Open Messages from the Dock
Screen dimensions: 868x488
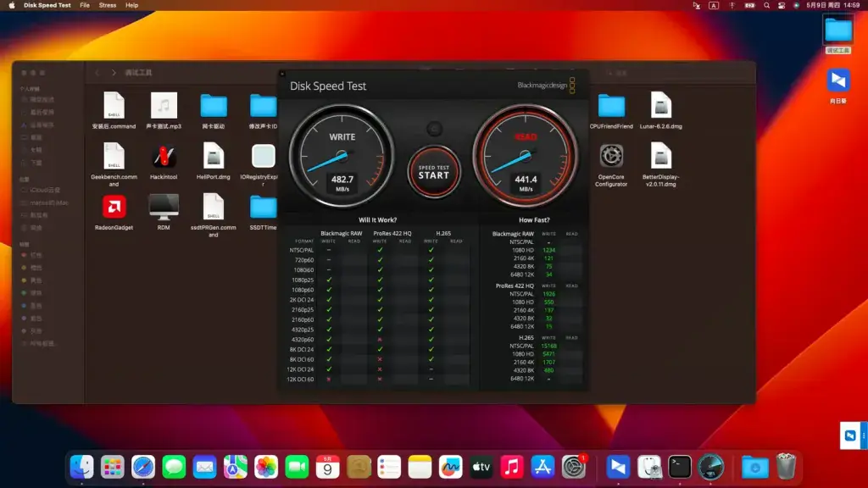(174, 467)
